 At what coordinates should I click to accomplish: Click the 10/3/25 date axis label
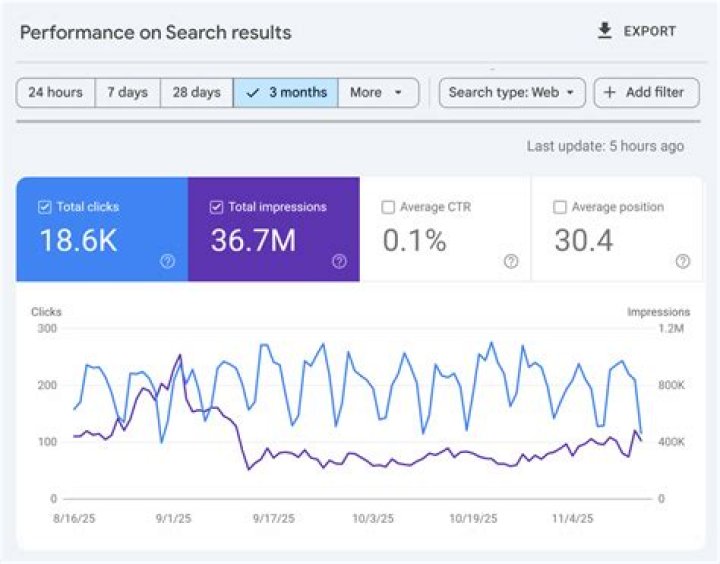click(x=373, y=519)
